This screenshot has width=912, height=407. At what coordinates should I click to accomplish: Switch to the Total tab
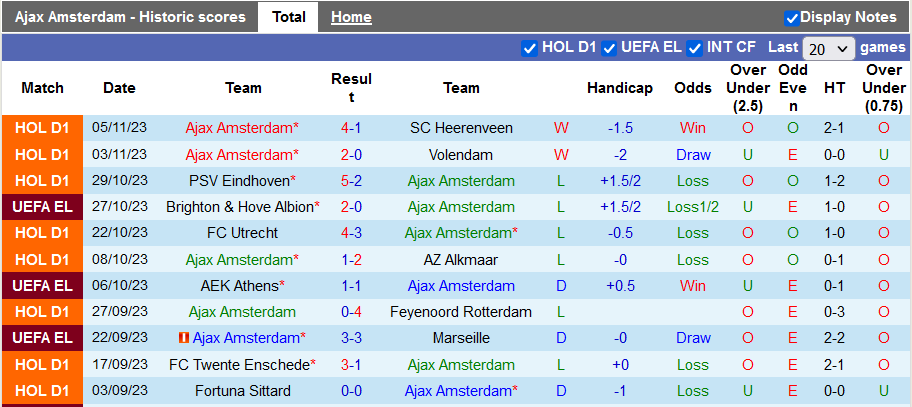coord(288,17)
